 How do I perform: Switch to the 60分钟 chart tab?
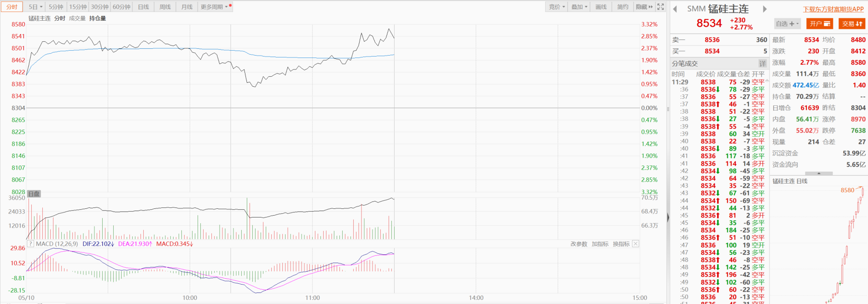[x=122, y=7]
